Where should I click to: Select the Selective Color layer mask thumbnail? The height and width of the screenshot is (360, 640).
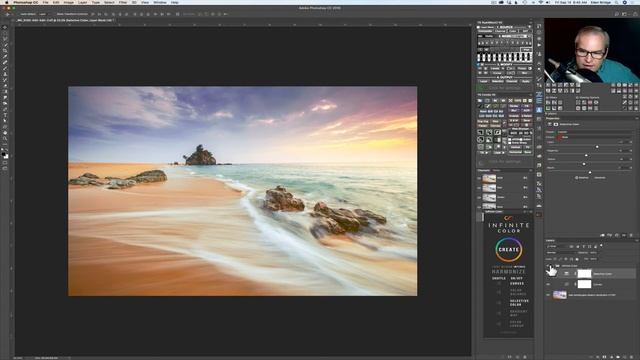click(x=584, y=274)
